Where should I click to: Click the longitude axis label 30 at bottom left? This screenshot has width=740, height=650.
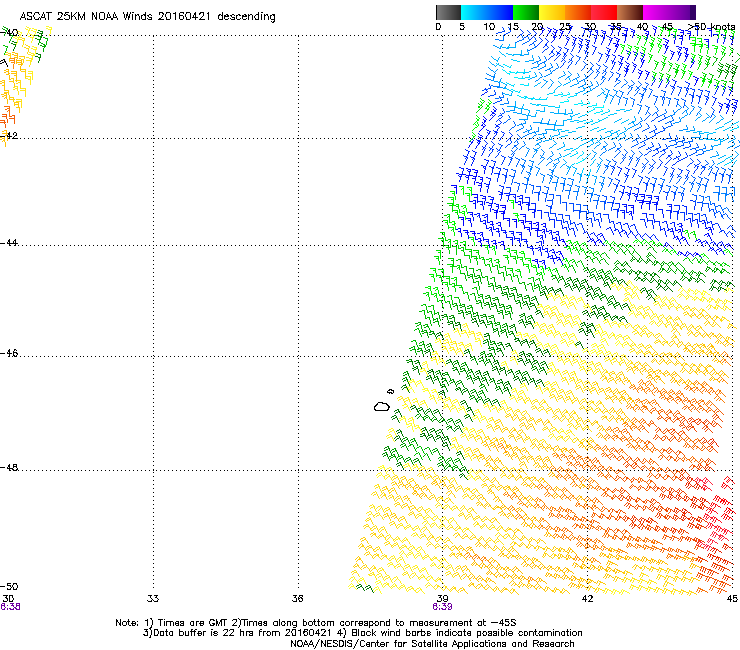click(x=8, y=599)
